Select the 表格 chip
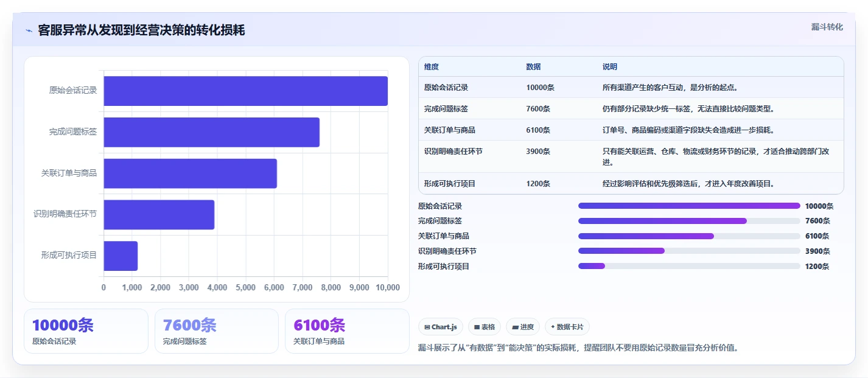 (x=485, y=327)
